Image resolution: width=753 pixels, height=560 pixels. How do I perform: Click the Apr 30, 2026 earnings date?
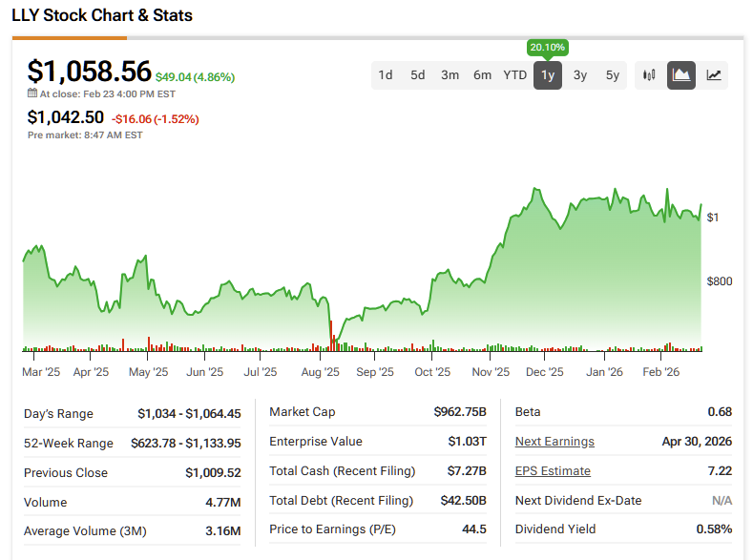pyautogui.click(x=697, y=442)
